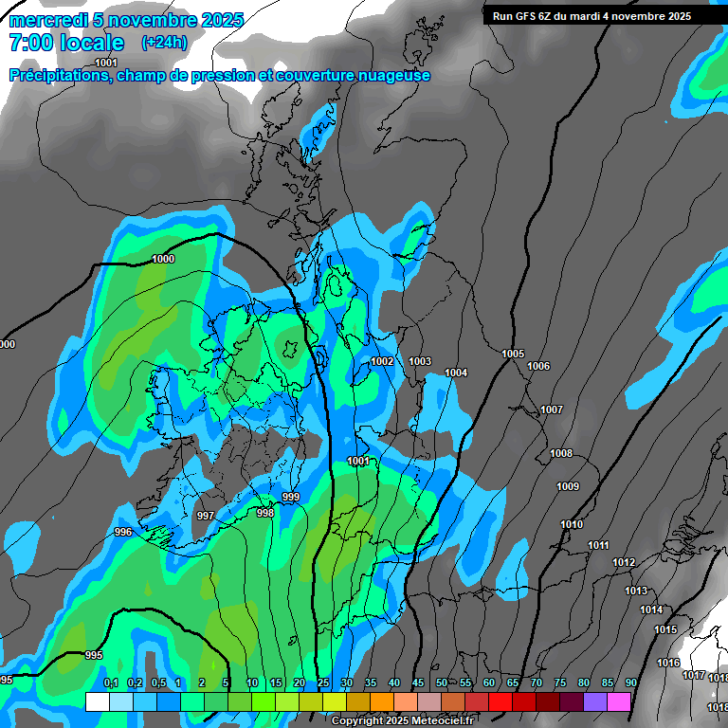This screenshot has height=728, width=728.
Task: Click the 'Run GFS 6Z' header banner
Action: (x=591, y=16)
